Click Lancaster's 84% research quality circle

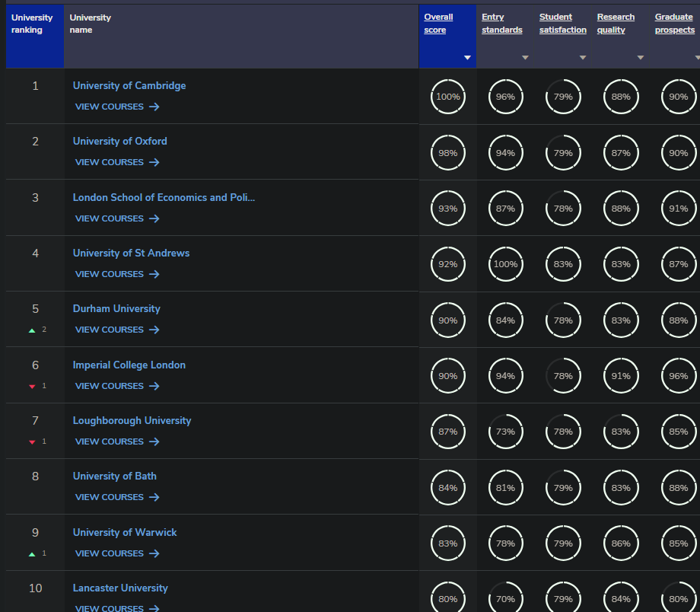621,598
